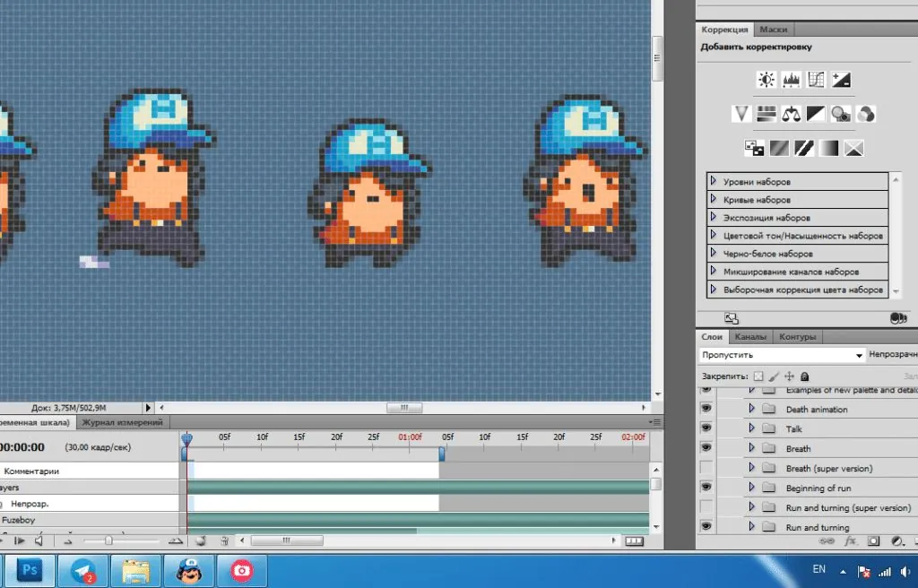The width and height of the screenshot is (918, 588).
Task: Toggle lock transparent pixels in Layers panel
Action: pos(758,376)
